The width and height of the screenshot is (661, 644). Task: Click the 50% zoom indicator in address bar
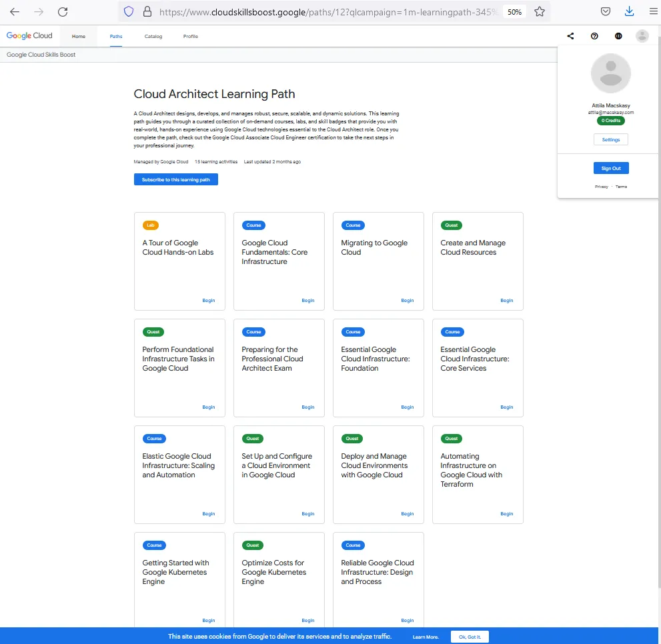514,12
